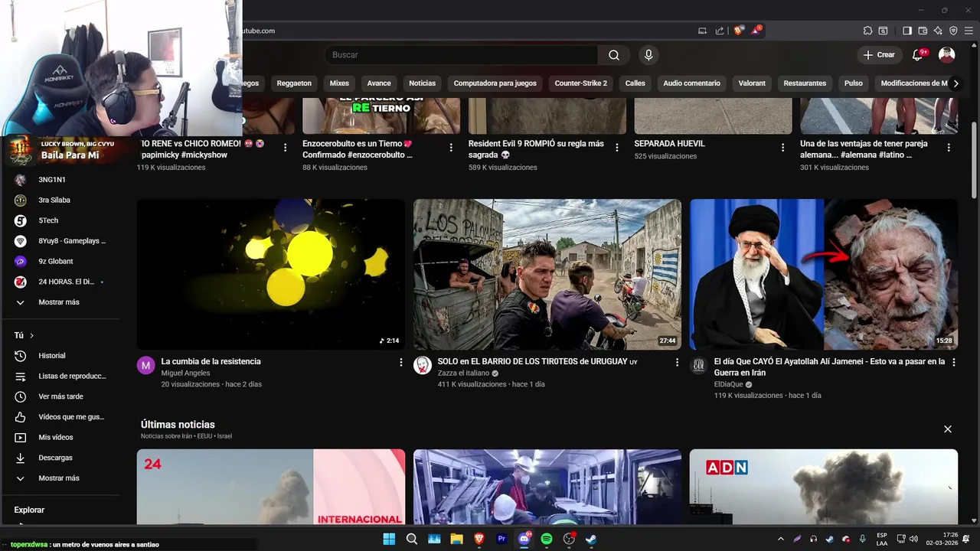980x551 pixels.
Task: Select the Counter-Strike 2 chip
Action: [x=581, y=83]
